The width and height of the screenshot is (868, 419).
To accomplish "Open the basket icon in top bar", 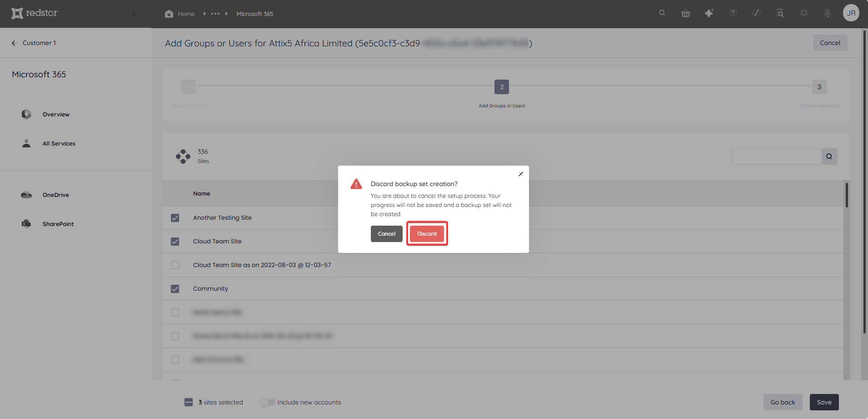I will coord(686,13).
